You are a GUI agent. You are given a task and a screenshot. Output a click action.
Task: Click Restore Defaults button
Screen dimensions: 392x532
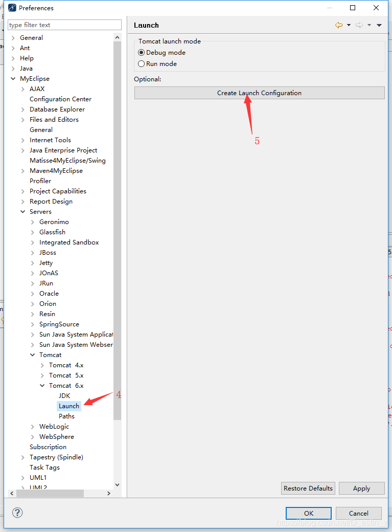[308, 488]
